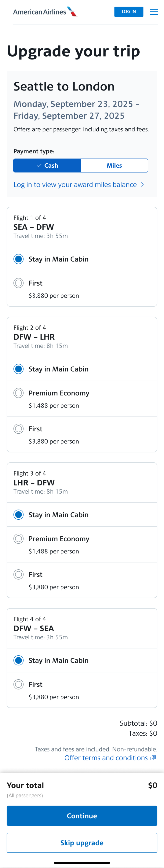The image size is (164, 868).
Task: Select First for SEA – DFW flight
Action: click(x=19, y=283)
